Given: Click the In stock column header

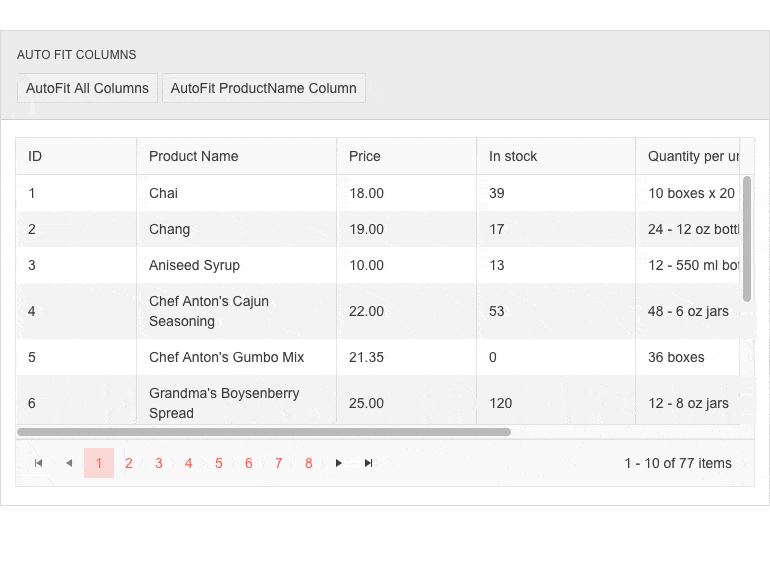Looking at the screenshot, I should point(556,156).
